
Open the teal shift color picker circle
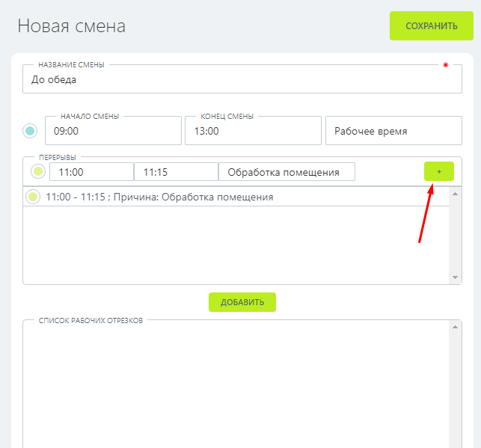30,131
